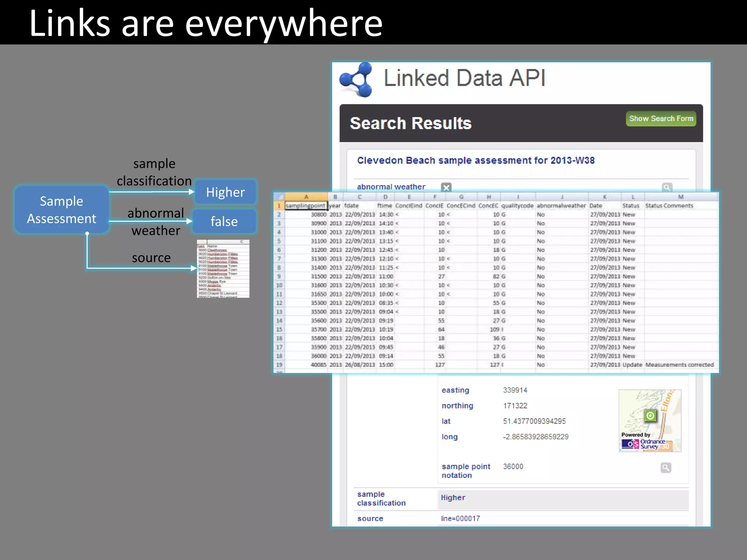
Task: Select spreadsheet row 19 header
Action: tap(279, 365)
